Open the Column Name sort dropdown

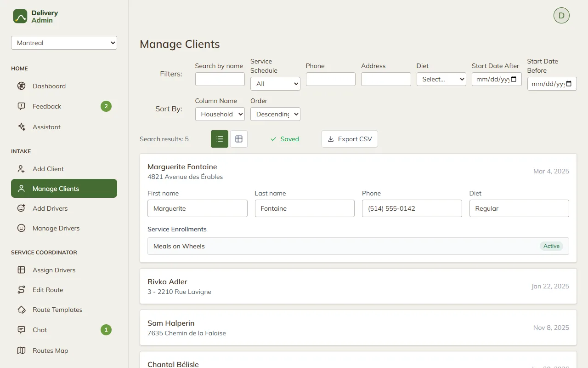point(220,114)
